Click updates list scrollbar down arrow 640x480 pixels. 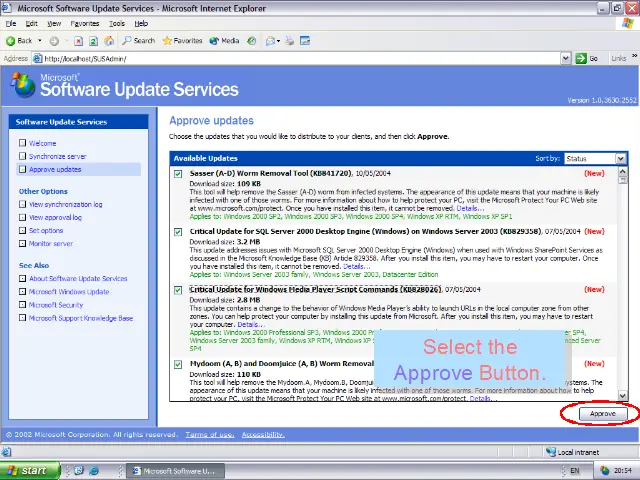622,395
